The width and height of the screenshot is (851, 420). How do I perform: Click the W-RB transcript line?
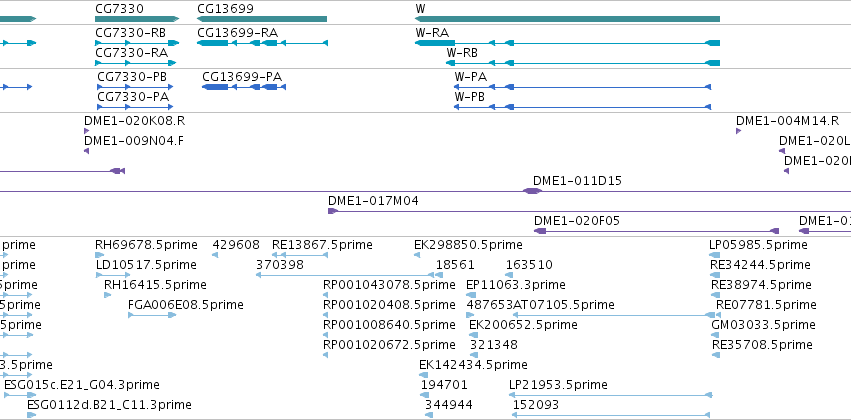click(x=583, y=63)
